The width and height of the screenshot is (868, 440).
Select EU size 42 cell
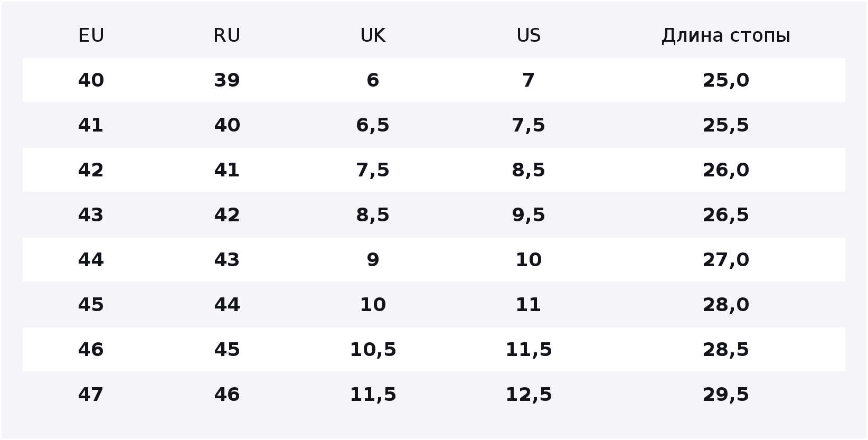pyautogui.click(x=91, y=170)
